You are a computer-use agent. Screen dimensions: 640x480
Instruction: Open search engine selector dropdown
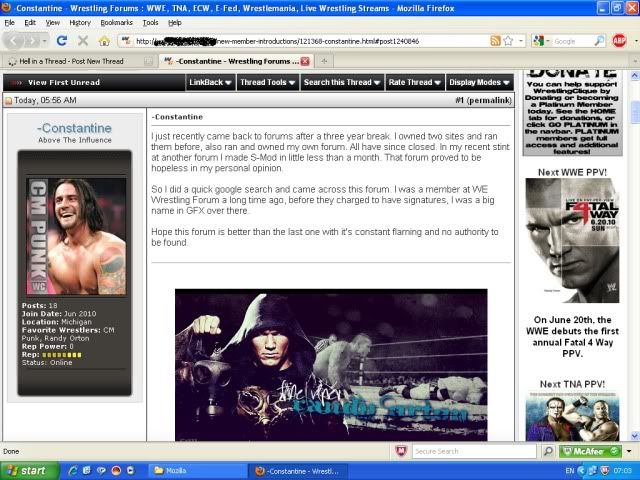[547, 41]
